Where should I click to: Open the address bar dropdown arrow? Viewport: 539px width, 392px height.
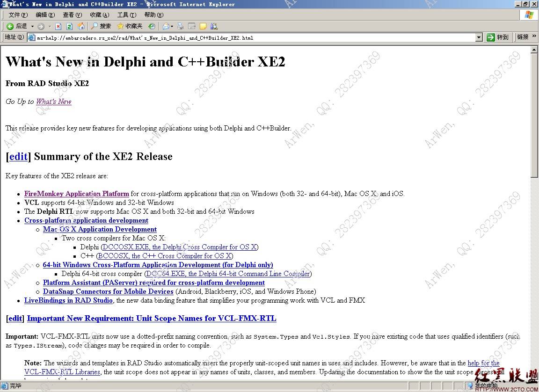point(479,37)
